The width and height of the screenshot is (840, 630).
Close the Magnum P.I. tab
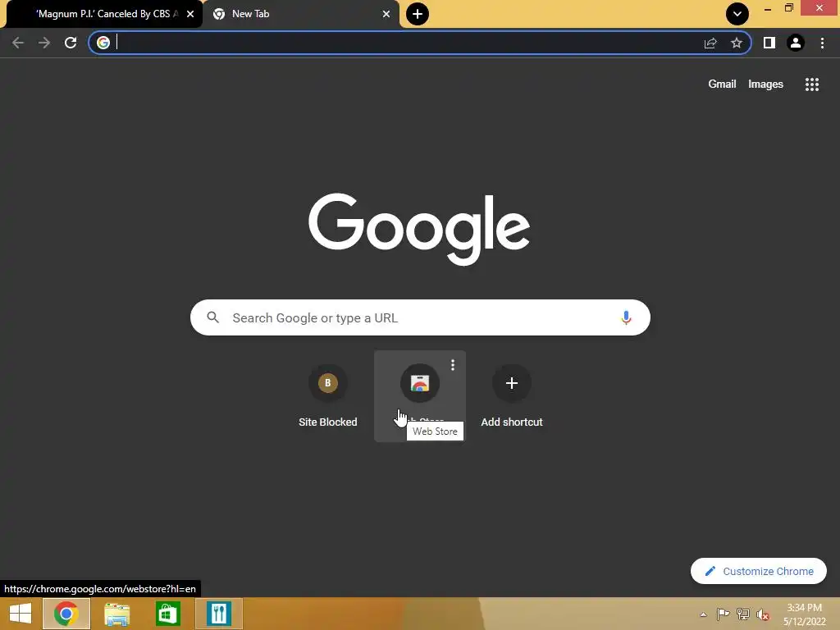(190, 14)
